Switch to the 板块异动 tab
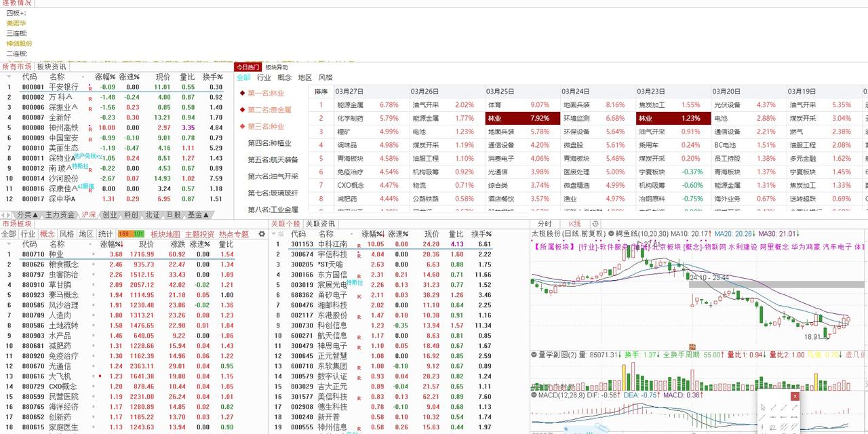Image resolution: width=868 pixels, height=434 pixels. (276, 67)
